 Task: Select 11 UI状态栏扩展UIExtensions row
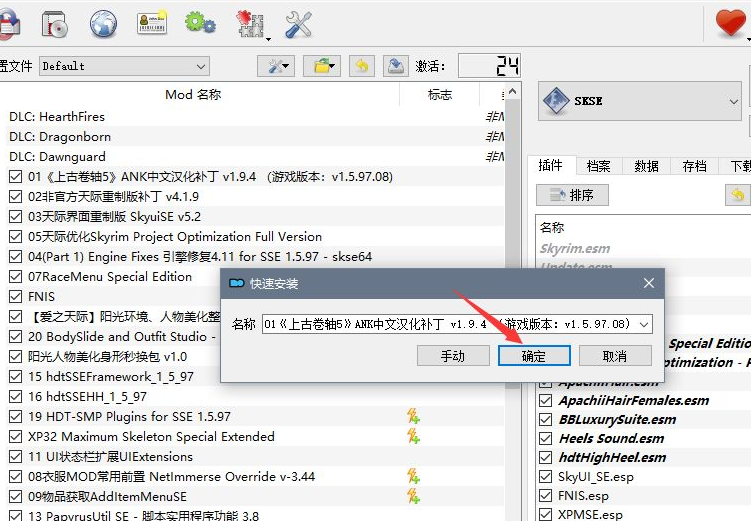coord(252,456)
